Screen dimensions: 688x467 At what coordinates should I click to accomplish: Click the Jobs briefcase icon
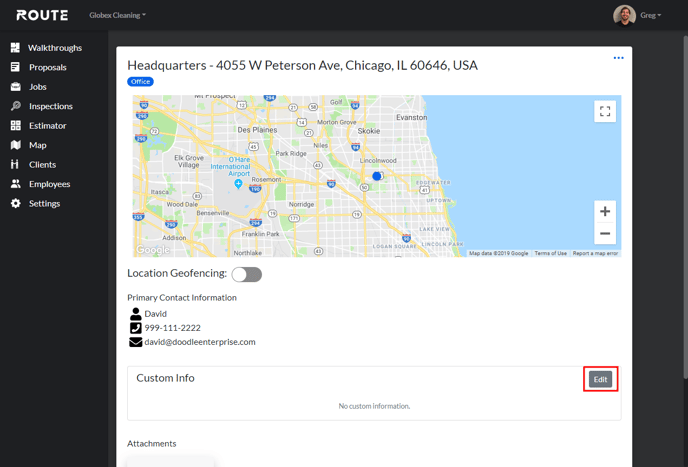click(15, 86)
